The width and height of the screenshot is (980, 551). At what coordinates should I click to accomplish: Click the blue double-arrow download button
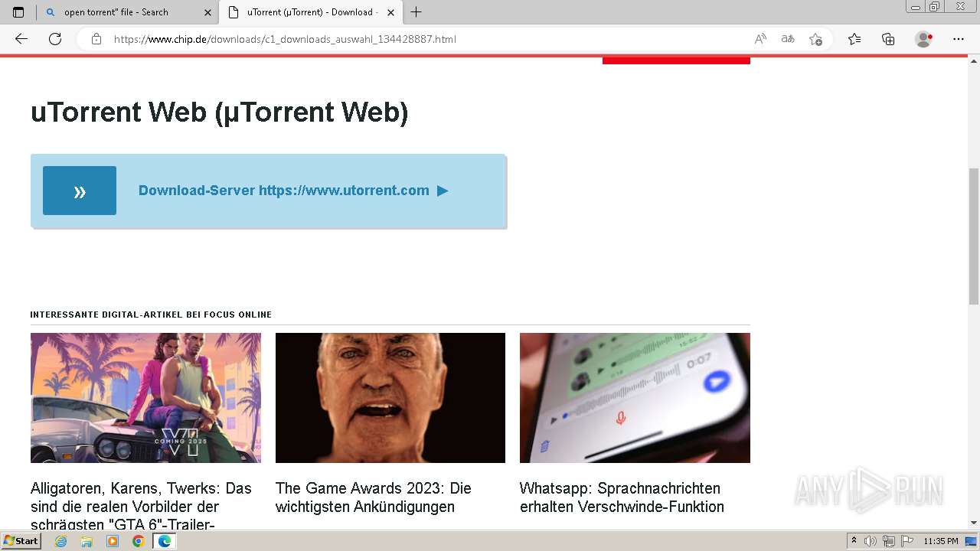tap(80, 191)
